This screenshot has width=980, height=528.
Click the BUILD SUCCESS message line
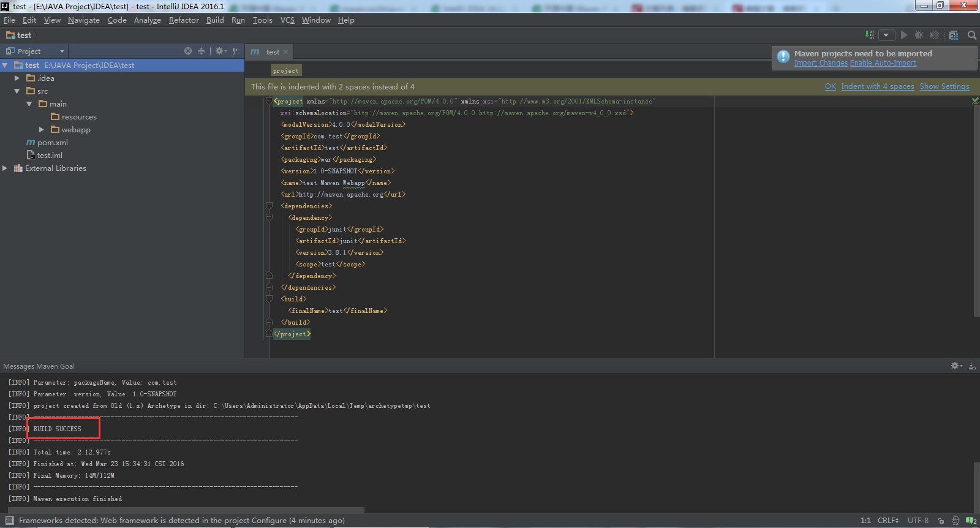point(57,429)
